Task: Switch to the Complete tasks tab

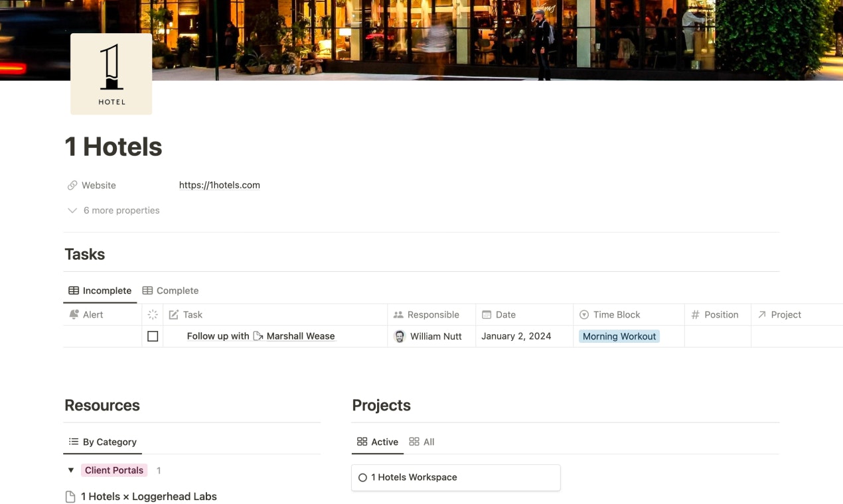Action: 171,290
